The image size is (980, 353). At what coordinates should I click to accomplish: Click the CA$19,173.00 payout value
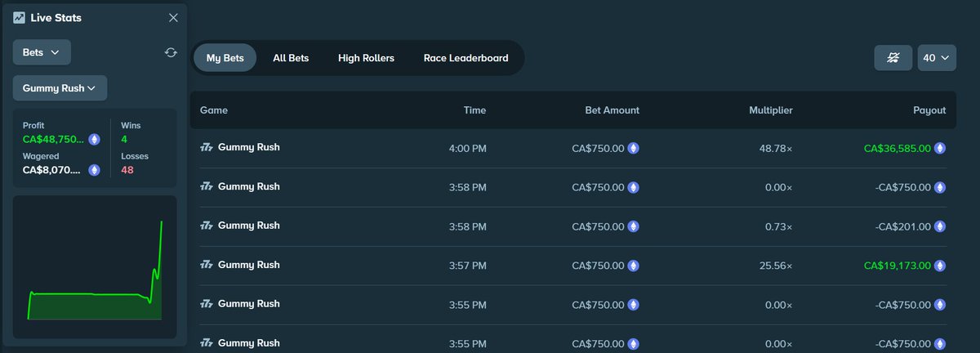point(897,266)
